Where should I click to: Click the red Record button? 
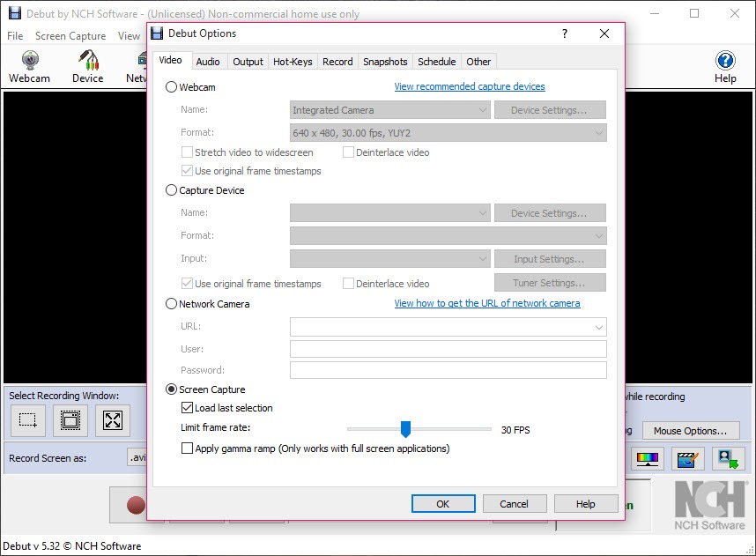(x=136, y=505)
